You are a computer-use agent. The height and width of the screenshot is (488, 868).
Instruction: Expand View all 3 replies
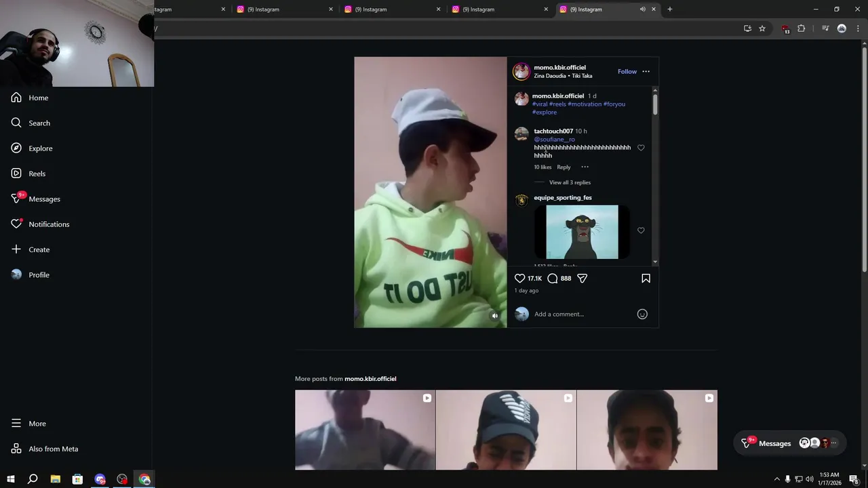coord(570,182)
